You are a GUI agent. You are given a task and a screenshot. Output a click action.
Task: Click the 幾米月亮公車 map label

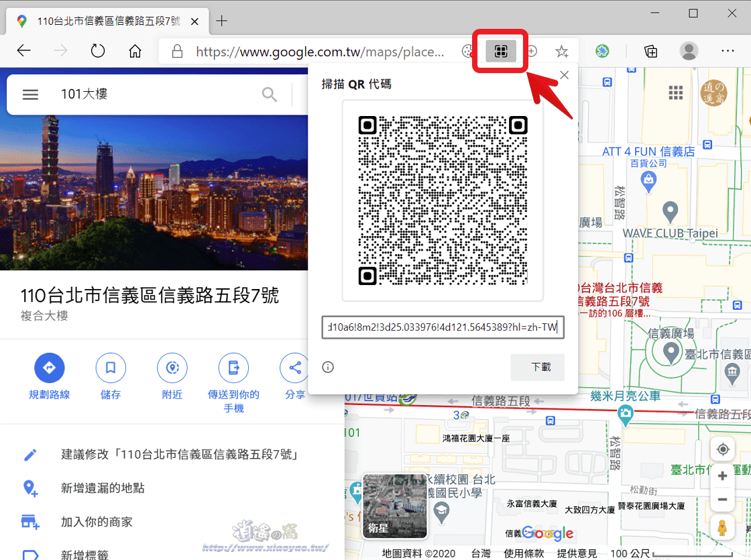626,396
